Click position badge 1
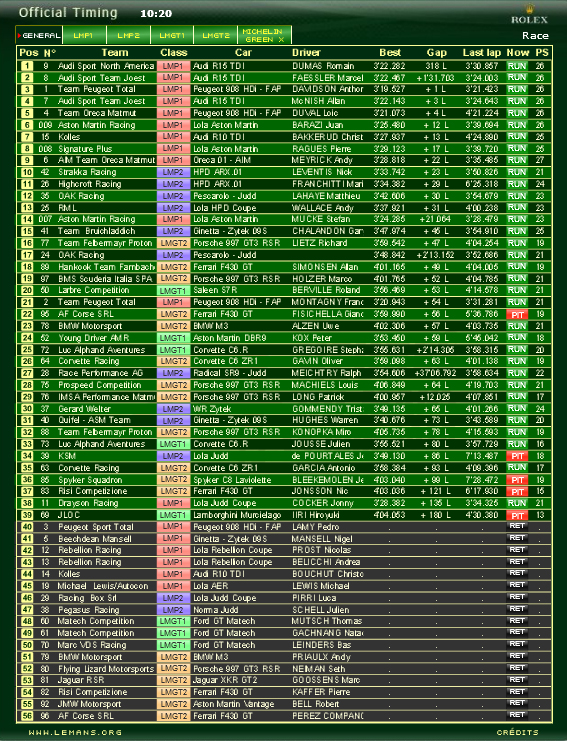This screenshot has width=567, height=741. [27, 66]
